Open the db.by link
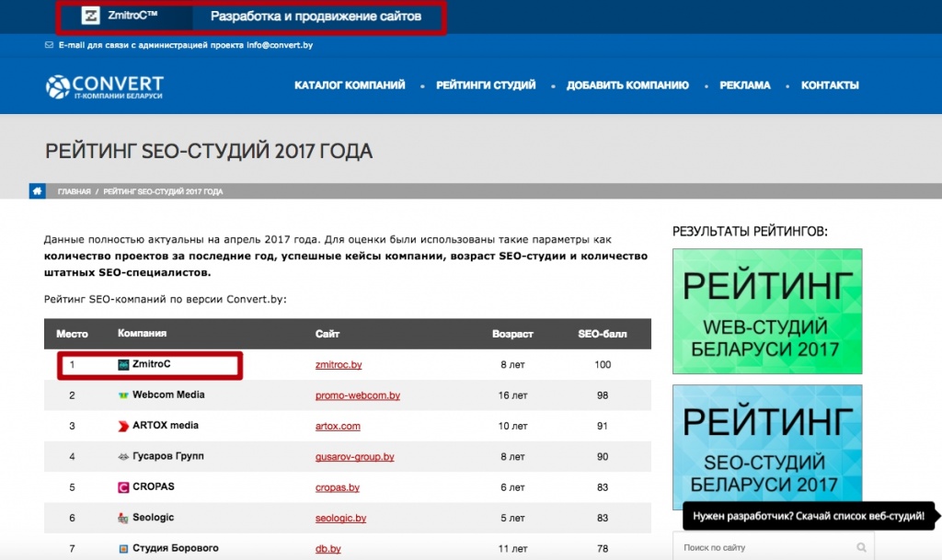Screen dimensions: 942x560 tap(328, 548)
